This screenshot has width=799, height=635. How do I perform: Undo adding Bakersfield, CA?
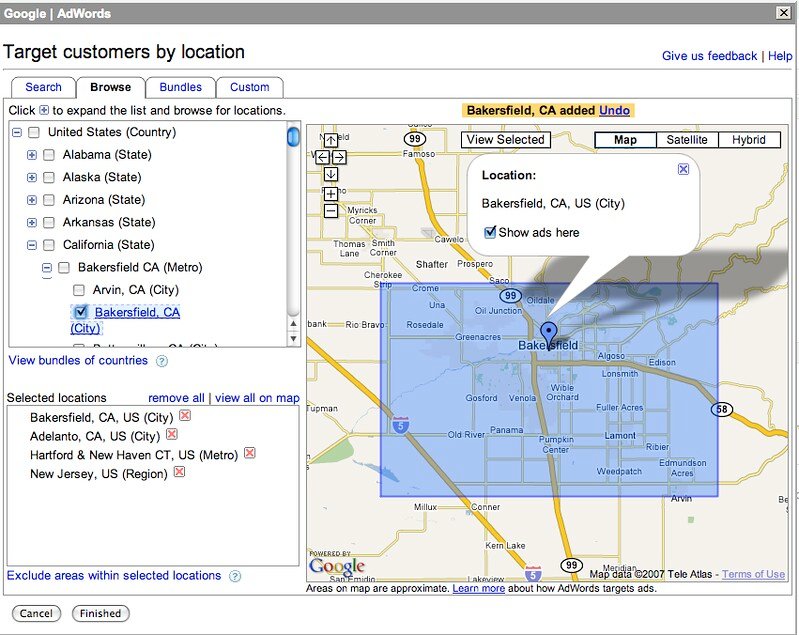click(614, 110)
